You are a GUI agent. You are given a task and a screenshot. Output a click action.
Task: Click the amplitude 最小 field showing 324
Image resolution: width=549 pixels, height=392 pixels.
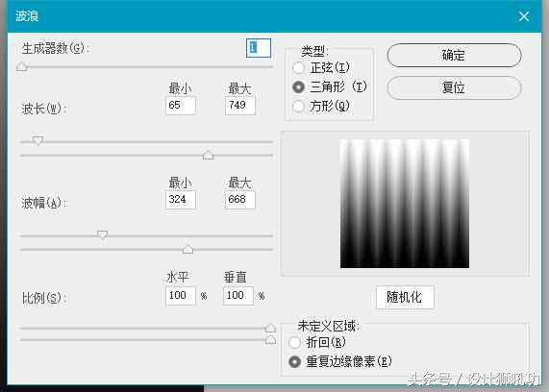pyautogui.click(x=181, y=200)
